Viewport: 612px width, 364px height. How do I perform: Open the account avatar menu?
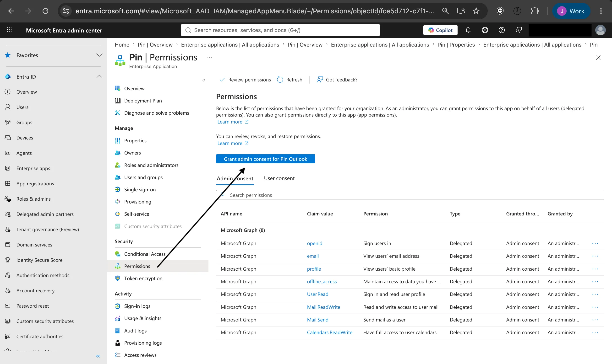[x=600, y=30]
